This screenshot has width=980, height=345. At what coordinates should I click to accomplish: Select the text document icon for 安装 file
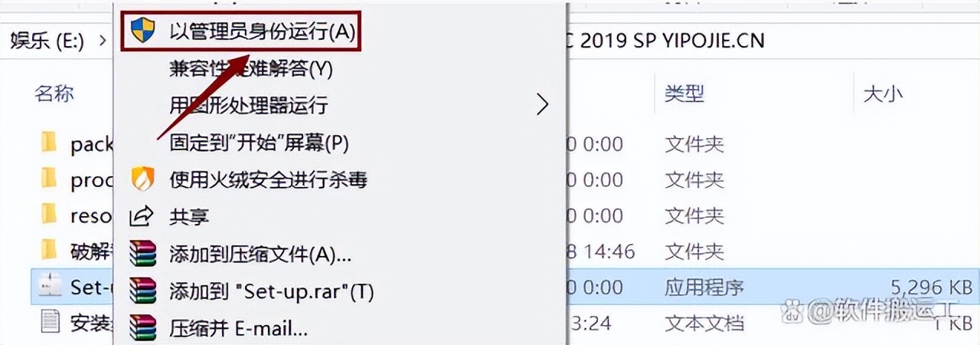49,323
